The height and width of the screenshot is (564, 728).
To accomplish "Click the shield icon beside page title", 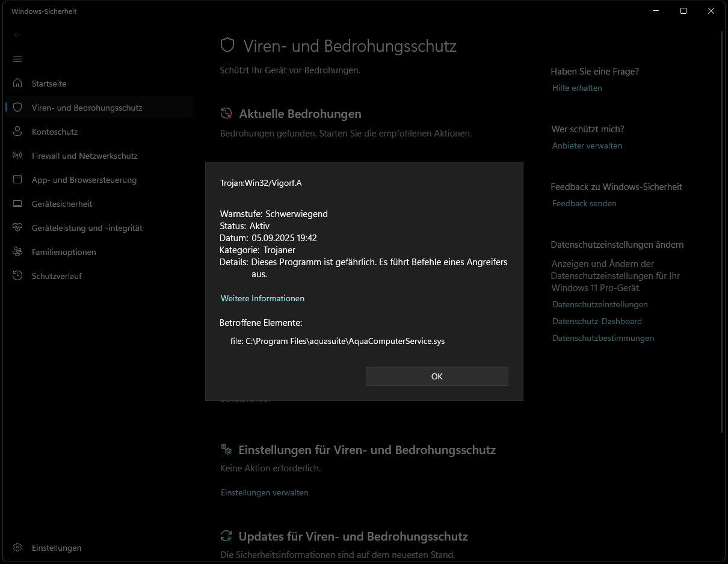I will tap(227, 45).
